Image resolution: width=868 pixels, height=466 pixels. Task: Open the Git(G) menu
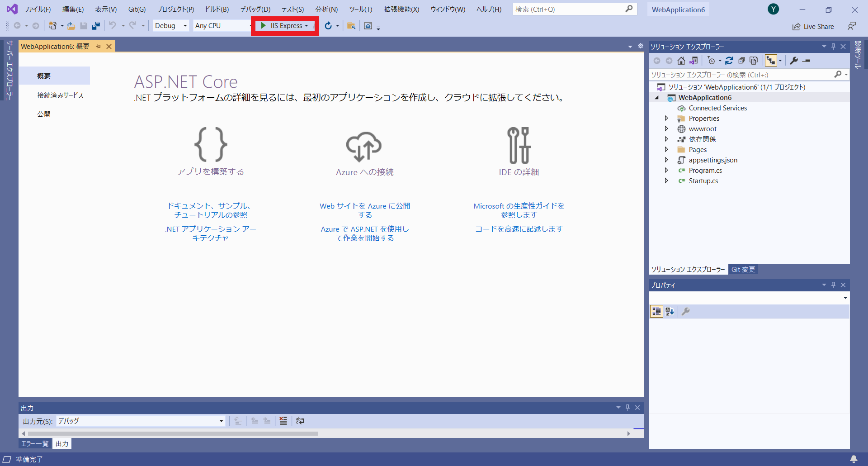point(137,9)
